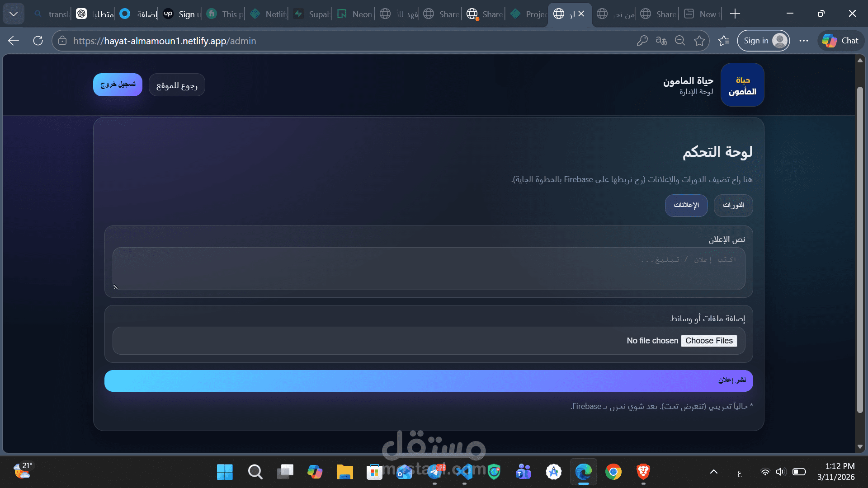Open Chrome from the taskbar
868x488 pixels.
(613, 472)
